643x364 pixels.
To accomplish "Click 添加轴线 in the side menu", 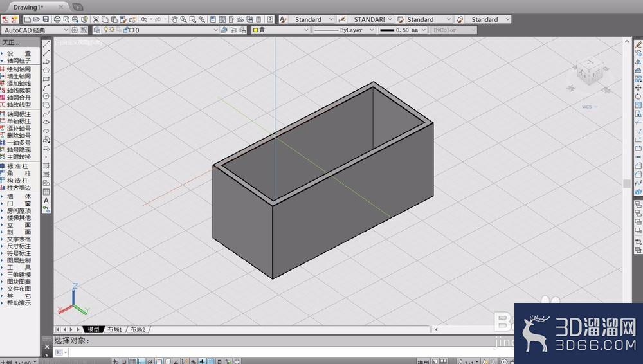I will coord(19,84).
